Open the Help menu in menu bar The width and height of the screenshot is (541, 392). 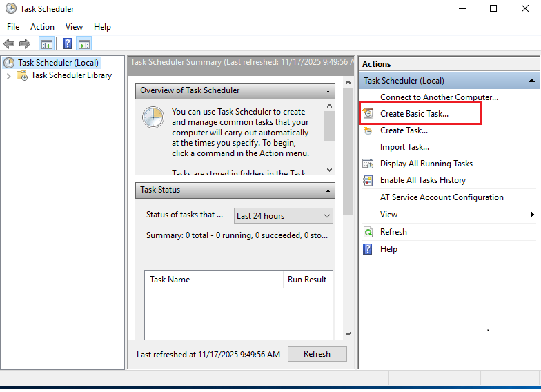pyautogui.click(x=102, y=27)
